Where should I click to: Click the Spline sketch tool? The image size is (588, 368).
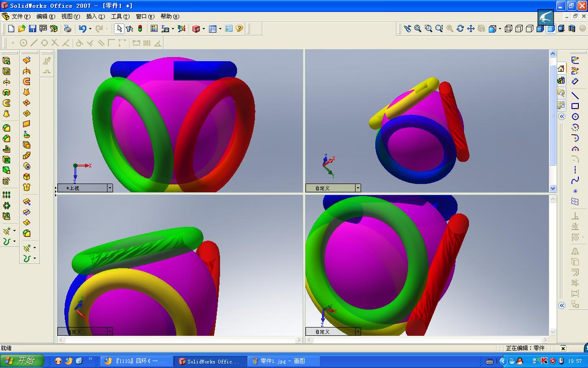coord(575,180)
